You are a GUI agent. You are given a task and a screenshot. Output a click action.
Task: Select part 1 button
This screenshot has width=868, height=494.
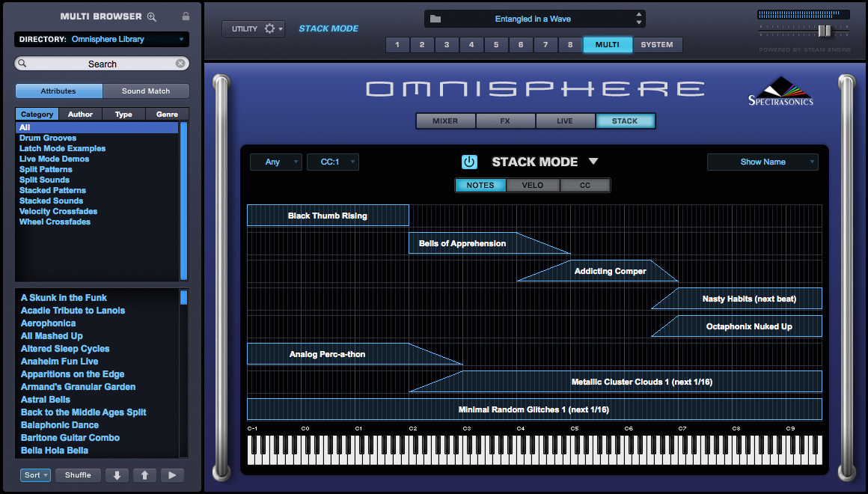point(397,45)
